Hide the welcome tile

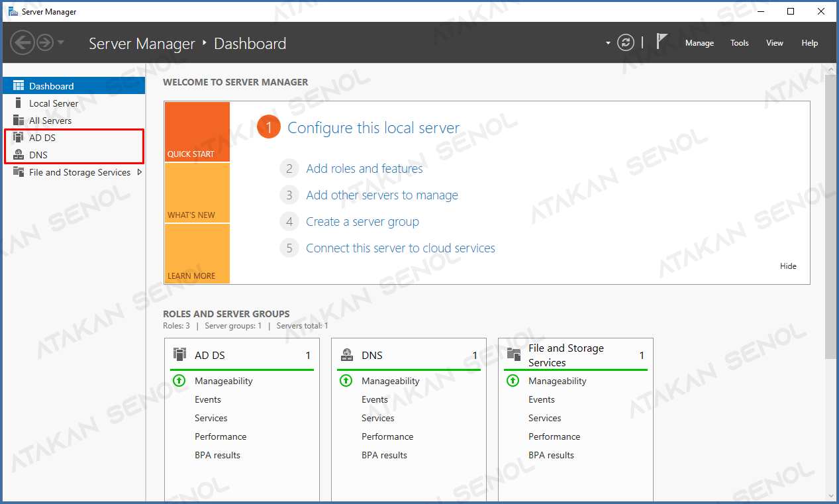click(788, 266)
